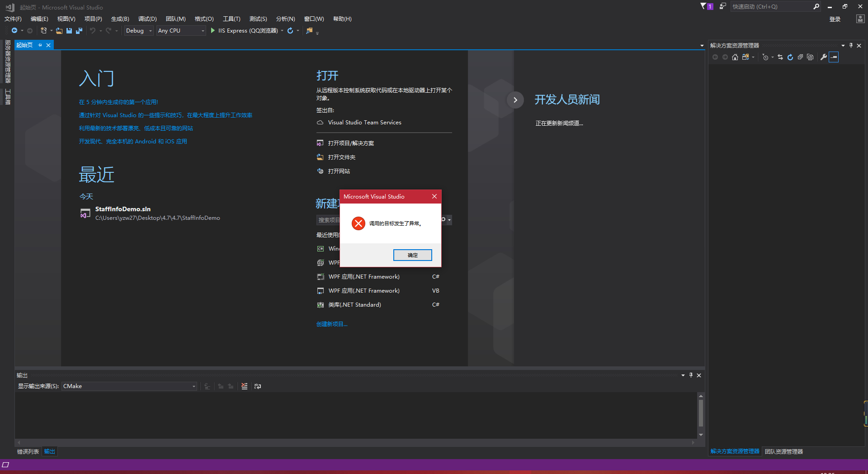
Task: Open the toolbar overflow options arrow
Action: (x=317, y=33)
